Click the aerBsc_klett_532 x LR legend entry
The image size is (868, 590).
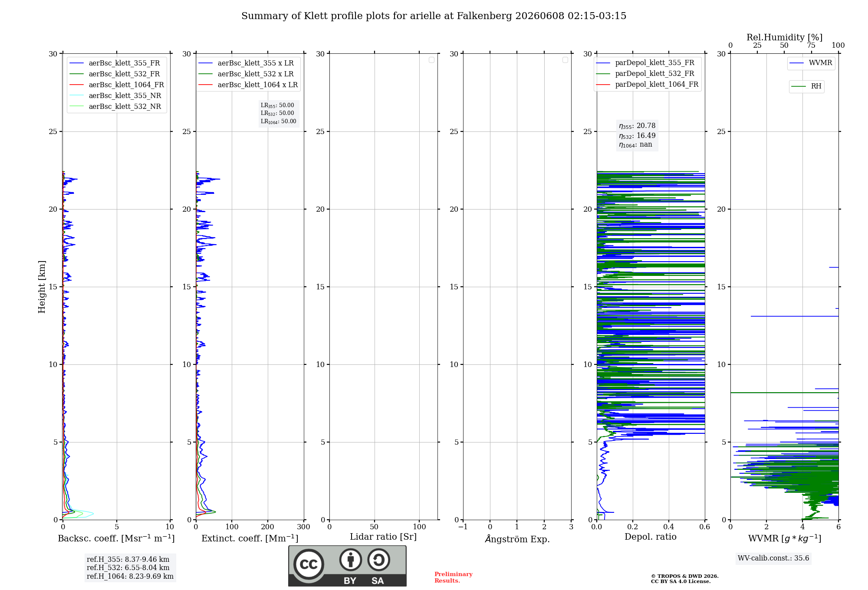pos(248,74)
